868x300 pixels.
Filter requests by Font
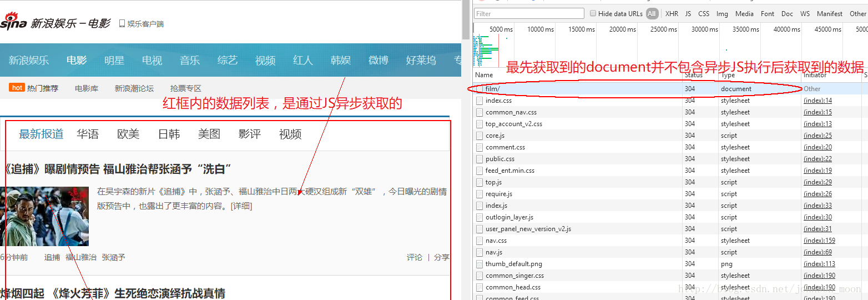[x=768, y=13]
